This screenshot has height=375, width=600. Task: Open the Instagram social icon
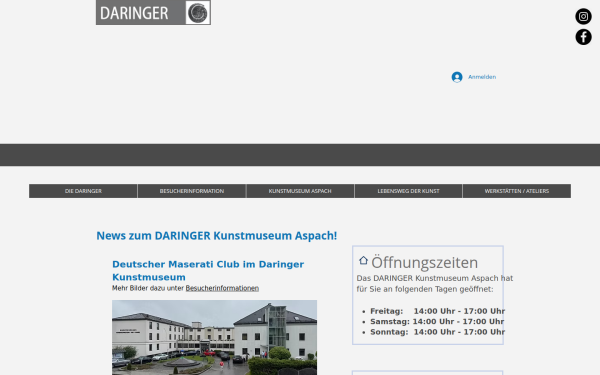pos(583,16)
